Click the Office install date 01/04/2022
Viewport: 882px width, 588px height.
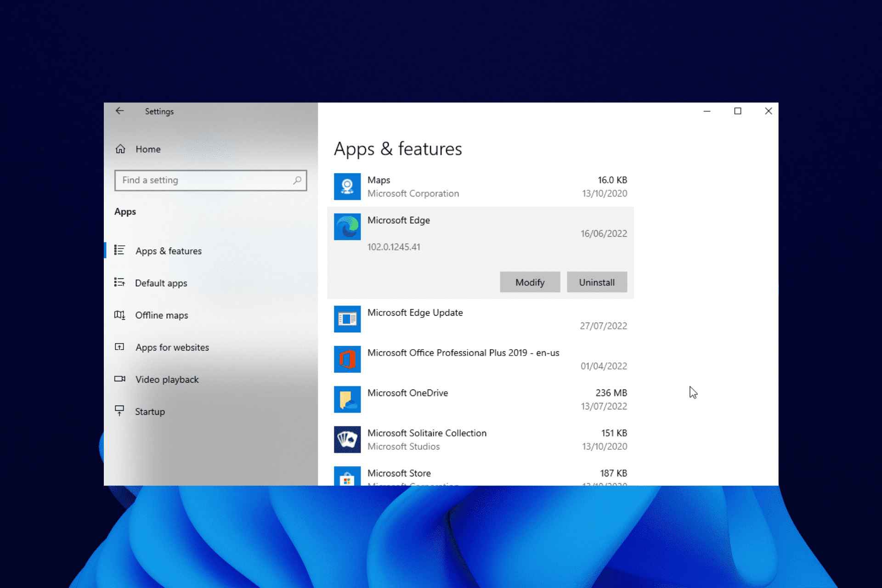[x=604, y=366]
